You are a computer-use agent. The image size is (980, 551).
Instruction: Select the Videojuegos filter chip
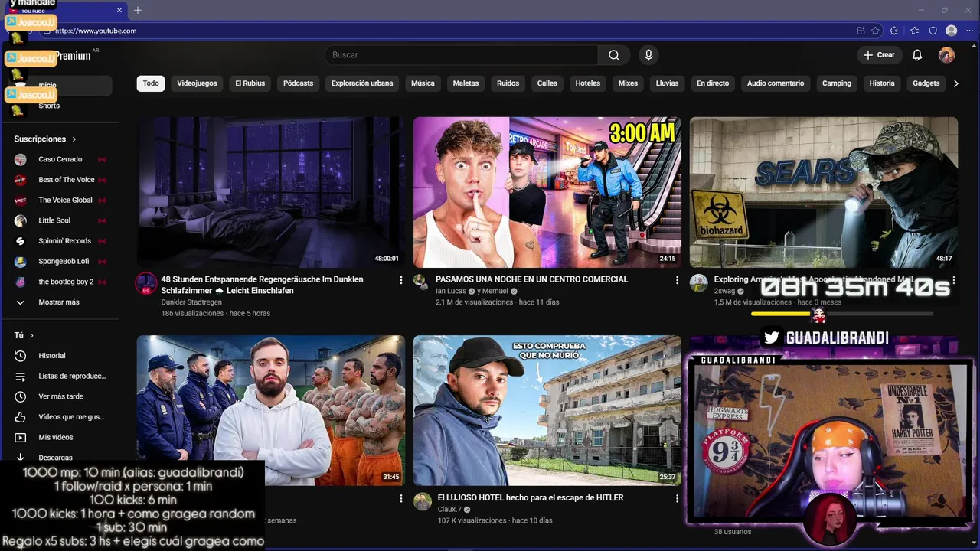coord(197,83)
